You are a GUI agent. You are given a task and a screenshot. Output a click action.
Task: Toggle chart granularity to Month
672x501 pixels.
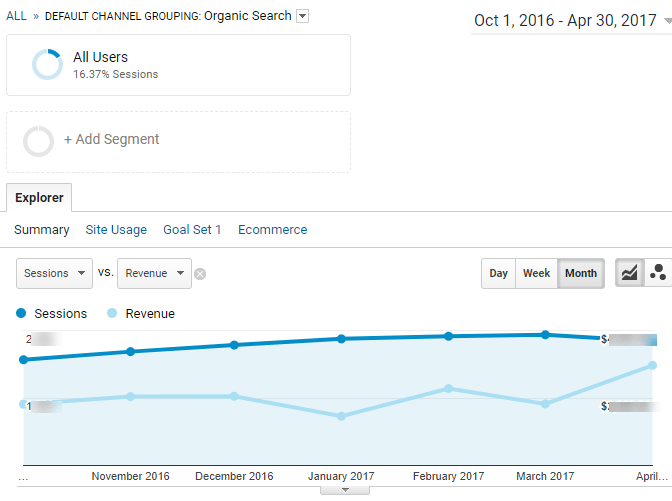pos(580,273)
